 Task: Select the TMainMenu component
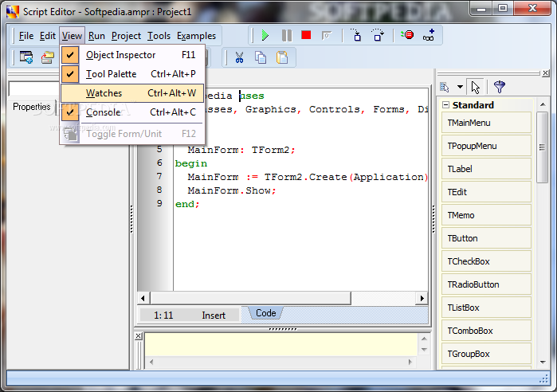486,123
